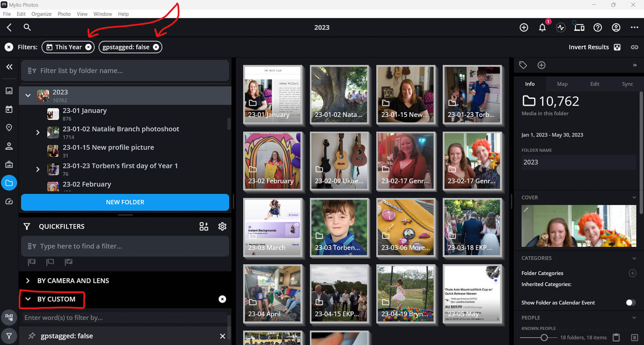Click the search magnifier icon
Screen dimensions: 644x345
(27, 27)
